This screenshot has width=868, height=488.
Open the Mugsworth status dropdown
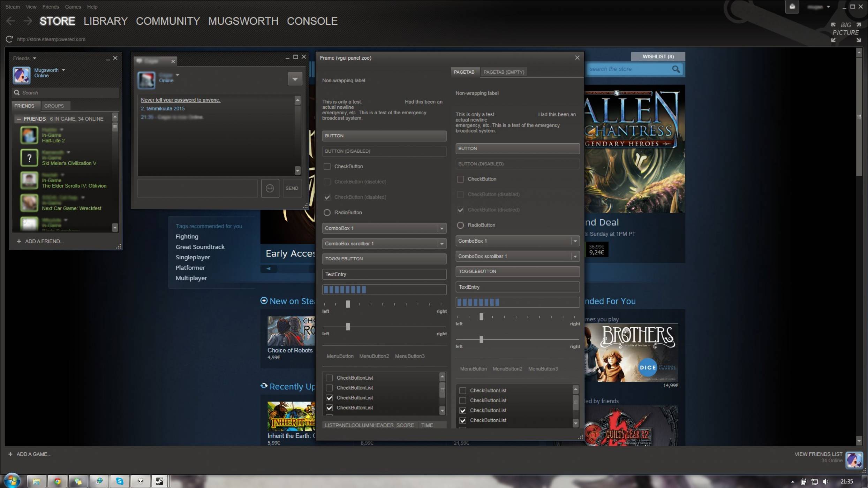click(63, 70)
